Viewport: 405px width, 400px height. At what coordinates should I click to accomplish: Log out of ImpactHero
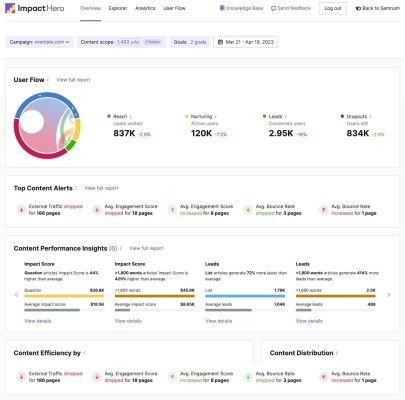[x=333, y=8]
